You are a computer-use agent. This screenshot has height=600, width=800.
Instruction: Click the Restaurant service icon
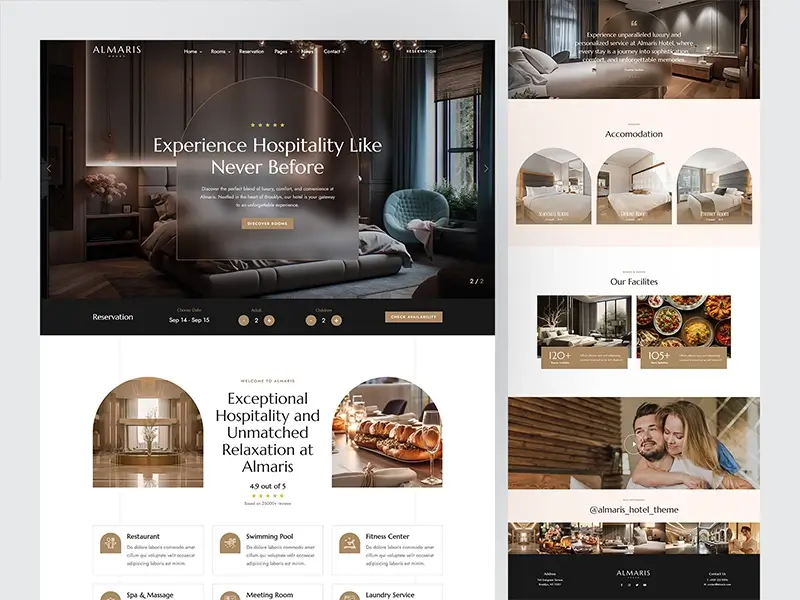coord(110,544)
